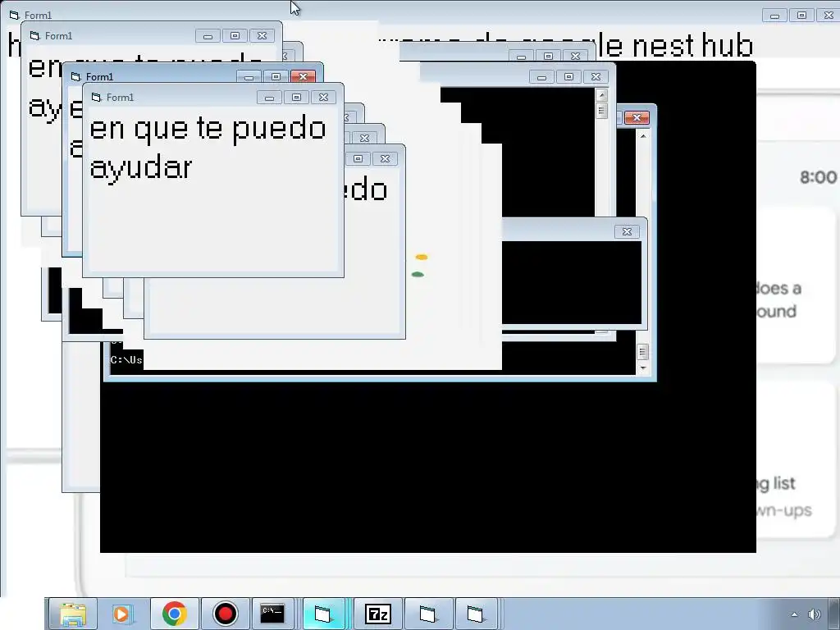Minimize the frontmost Form1 window
840x630 pixels.
click(x=269, y=97)
